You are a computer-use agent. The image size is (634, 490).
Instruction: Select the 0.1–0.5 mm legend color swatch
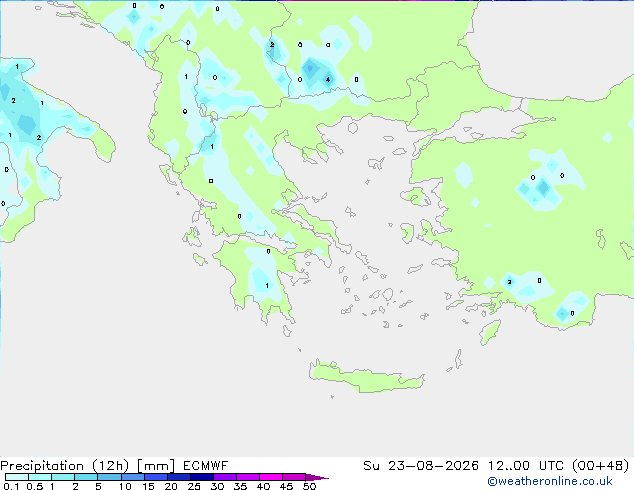pyautogui.click(x=17, y=477)
